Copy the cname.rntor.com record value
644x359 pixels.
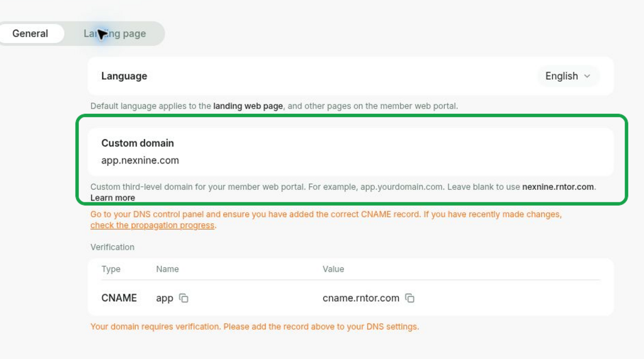409,298
